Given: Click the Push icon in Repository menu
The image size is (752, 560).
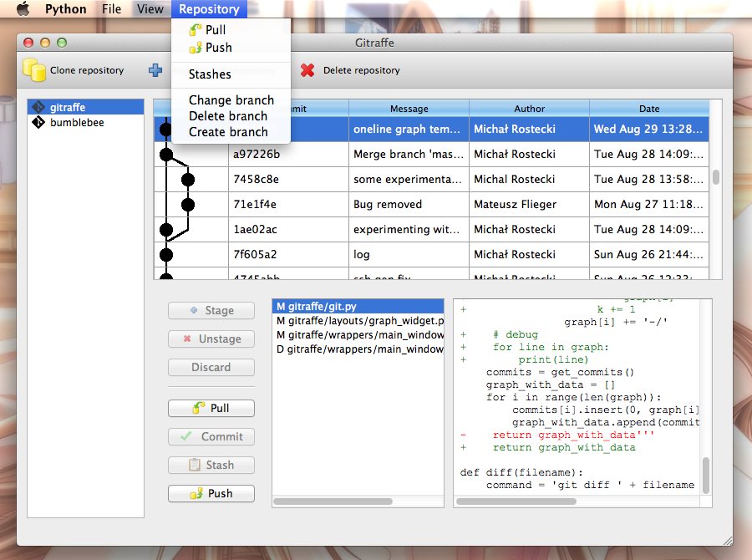Looking at the screenshot, I should click(x=196, y=48).
